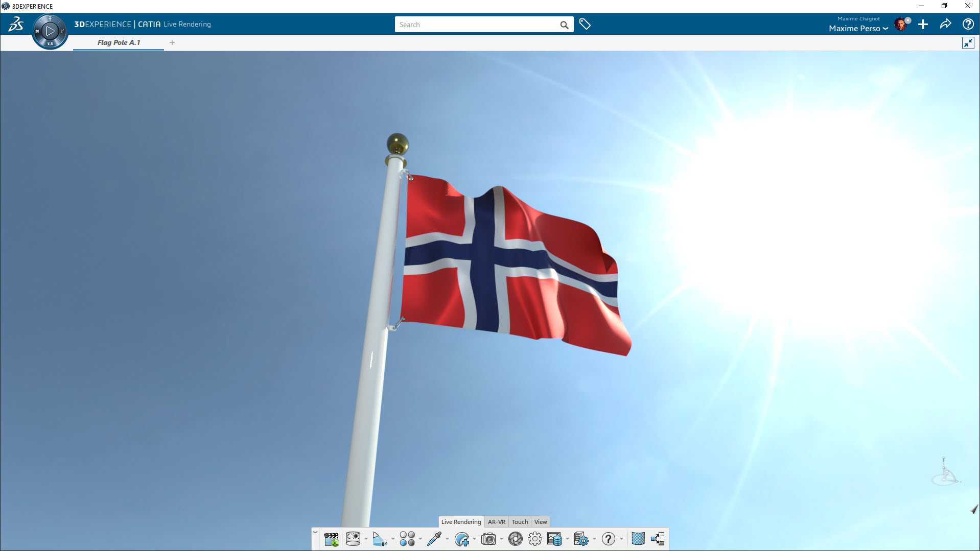Screen dimensions: 980x551
Task: Expand the sticker tool dropdown arrow
Action: pos(474,539)
